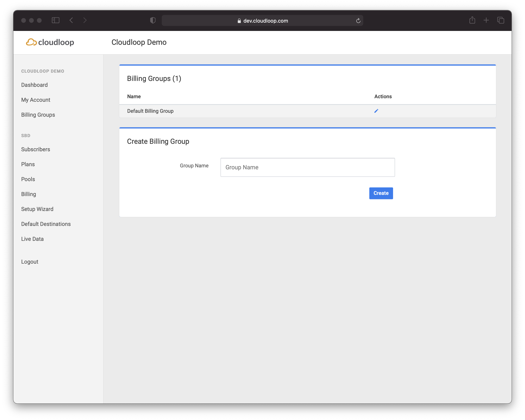Open the Setup Wizard link
Image resolution: width=525 pixels, height=420 pixels.
(37, 209)
